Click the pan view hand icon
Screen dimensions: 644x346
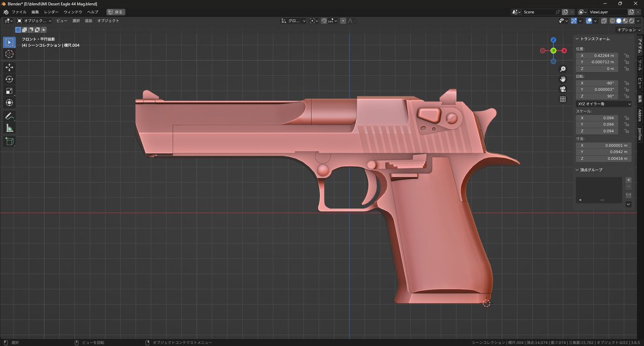click(x=563, y=79)
